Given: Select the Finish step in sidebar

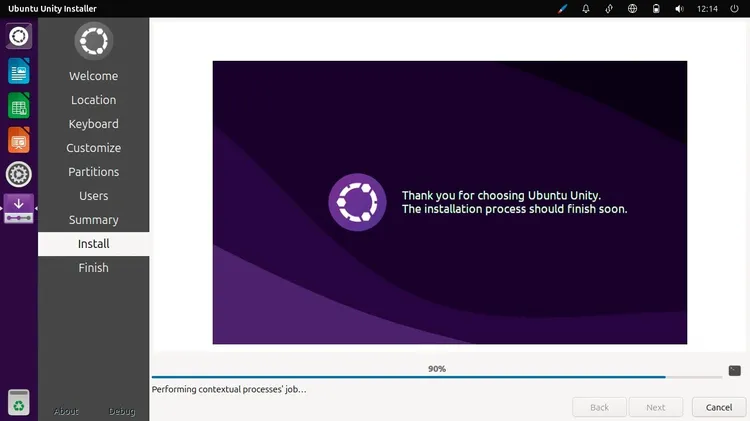Looking at the screenshot, I should 93,267.
